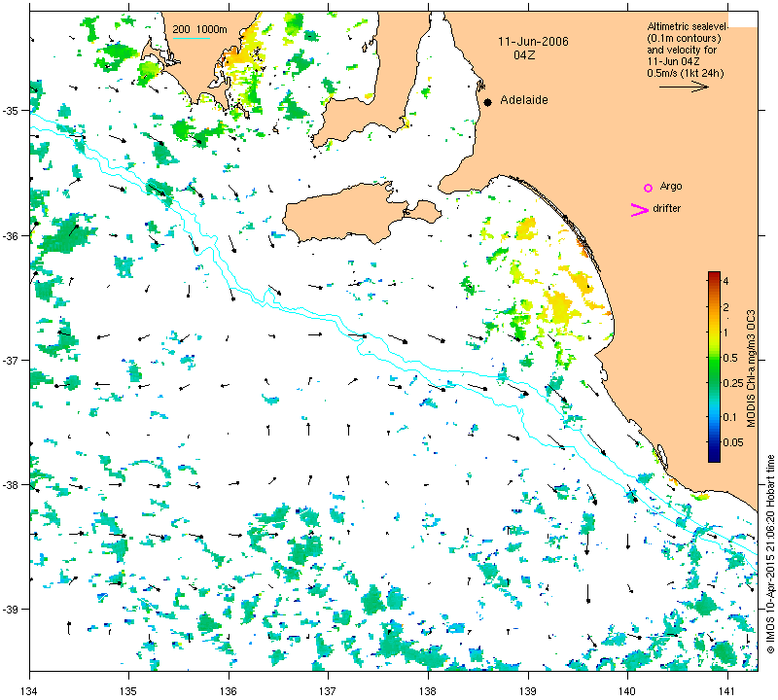The height and width of the screenshot is (700, 778).
Task: Click 'Altimetric sealevel' legend heading
Action: click(688, 26)
